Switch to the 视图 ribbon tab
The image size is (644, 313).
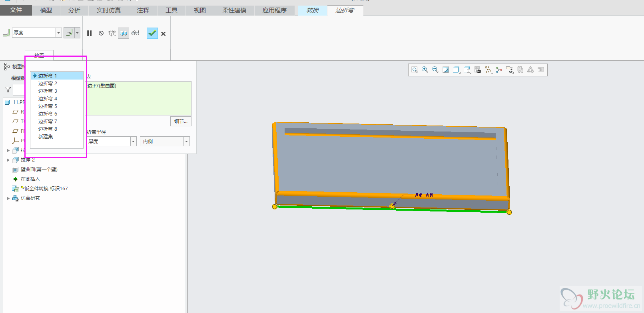(x=200, y=10)
